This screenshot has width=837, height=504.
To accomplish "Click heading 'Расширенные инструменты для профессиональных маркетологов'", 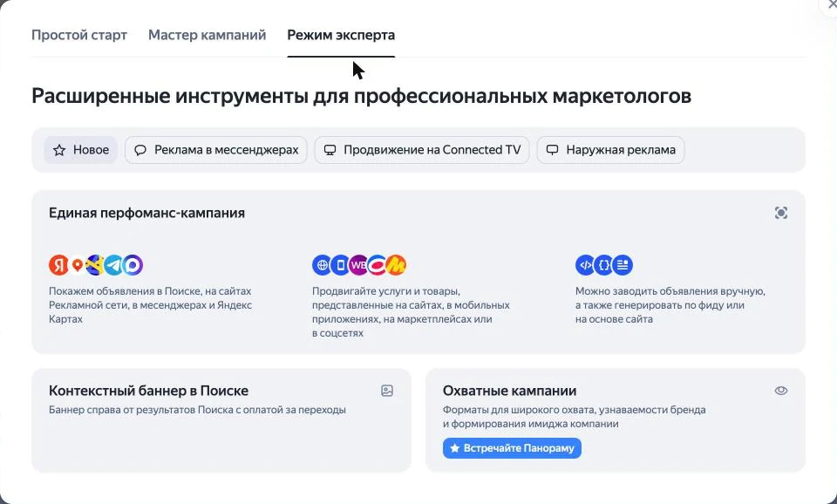I will (361, 96).
